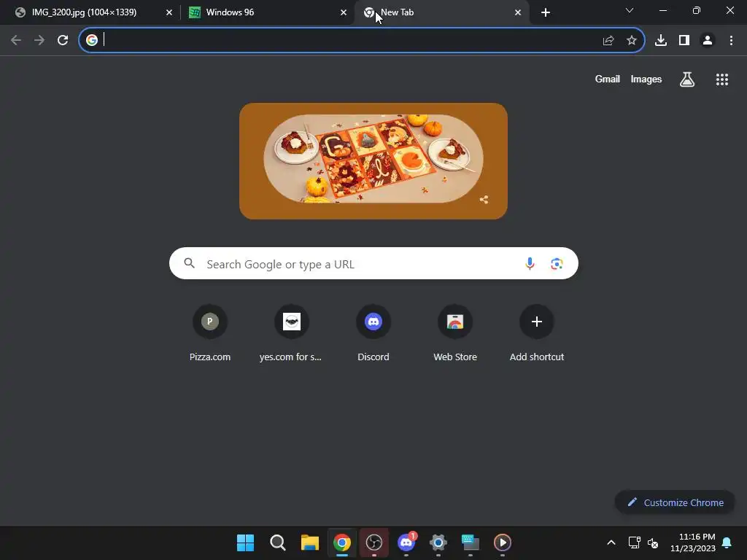Open Gmail link
Screen dimensions: 747x560
pyautogui.click(x=608, y=79)
